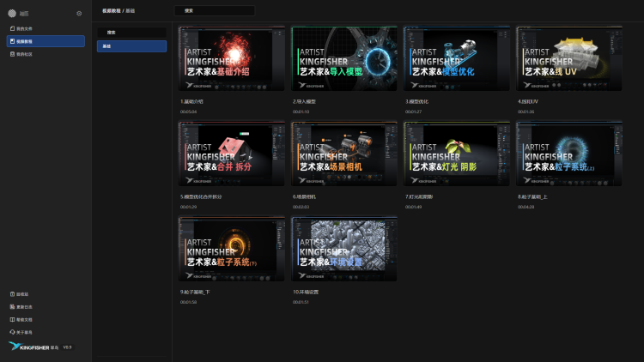Play the 线 UV video thumbnail
Image resolution: width=644 pixels, height=362 pixels.
(x=569, y=58)
